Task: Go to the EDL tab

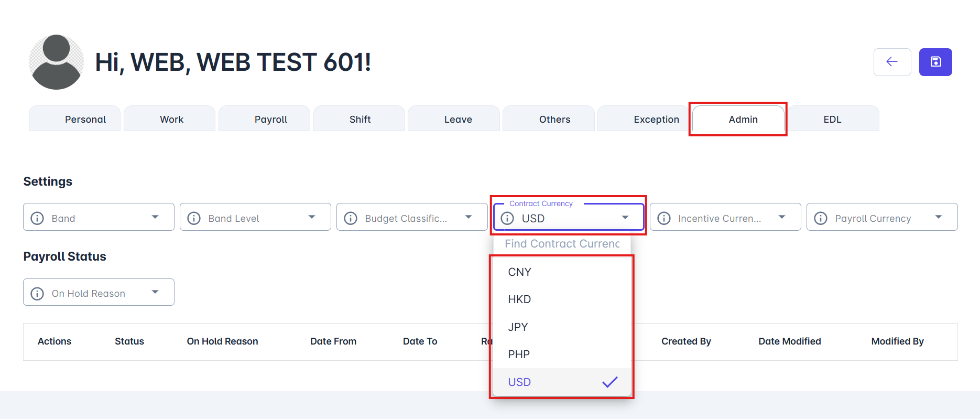Action: point(832,120)
